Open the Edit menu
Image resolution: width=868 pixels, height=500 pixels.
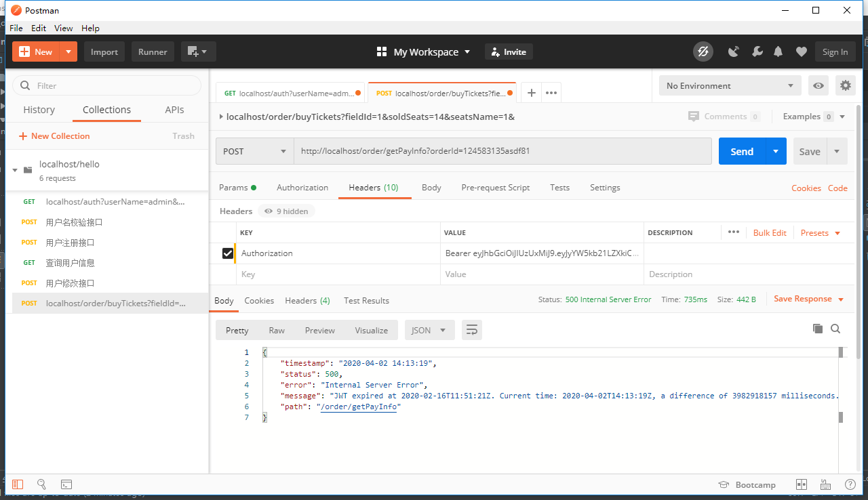coord(39,28)
